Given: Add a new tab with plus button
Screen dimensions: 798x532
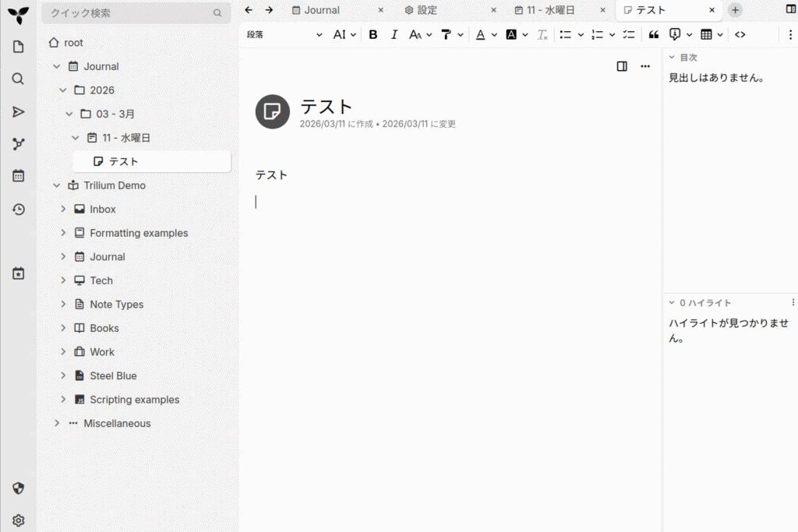Looking at the screenshot, I should pyautogui.click(x=735, y=10).
